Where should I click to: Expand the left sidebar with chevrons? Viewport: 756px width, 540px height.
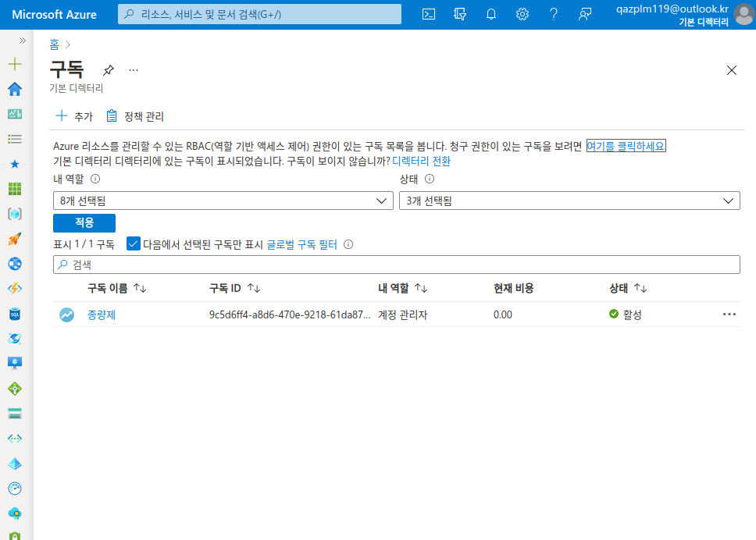click(22, 41)
